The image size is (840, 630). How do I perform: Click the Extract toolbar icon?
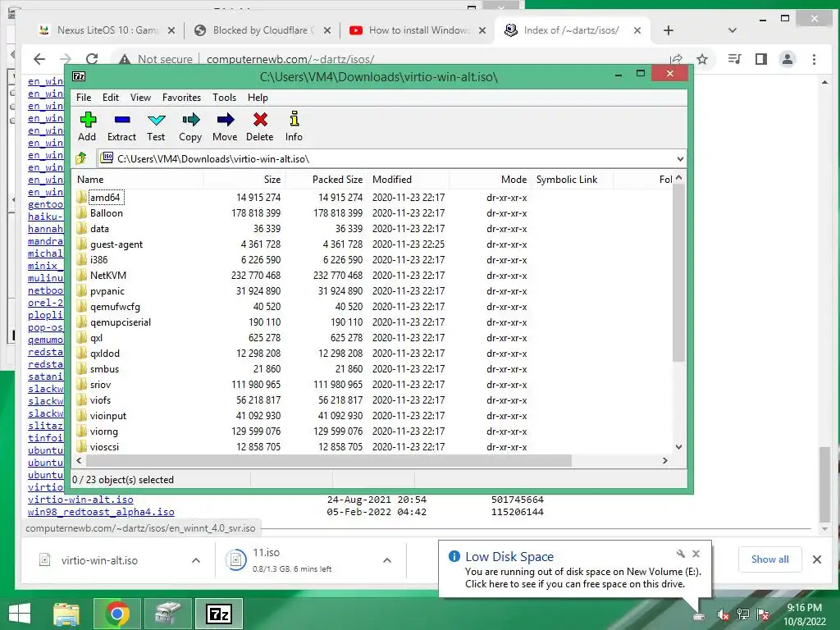tap(122, 120)
